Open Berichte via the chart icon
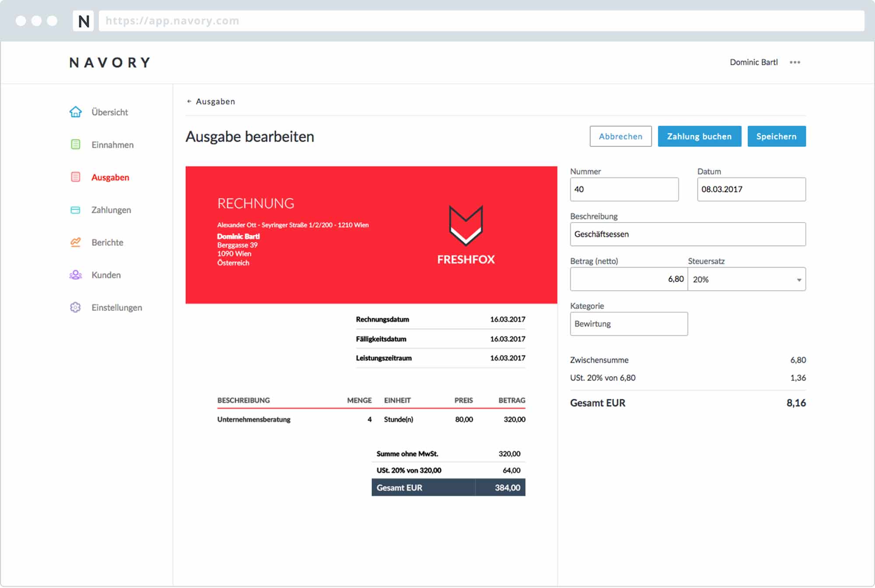Image resolution: width=875 pixels, height=588 pixels. [x=76, y=242]
